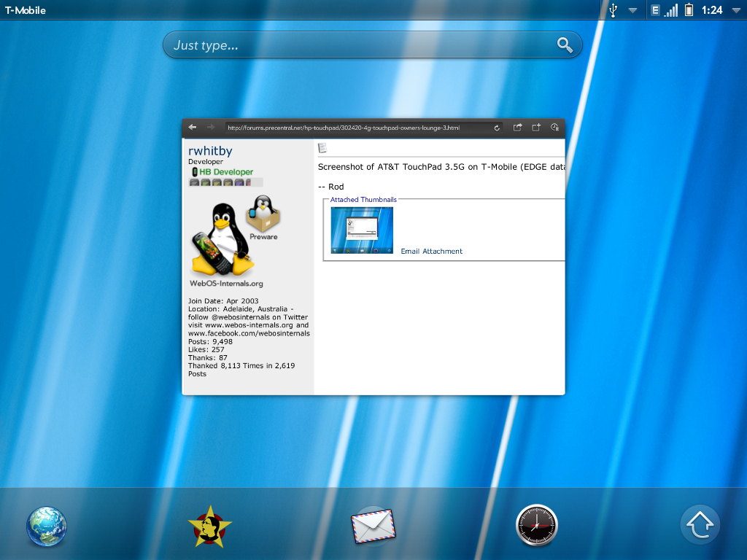Expand the dropdown arrow next to USB icon

tap(632, 10)
